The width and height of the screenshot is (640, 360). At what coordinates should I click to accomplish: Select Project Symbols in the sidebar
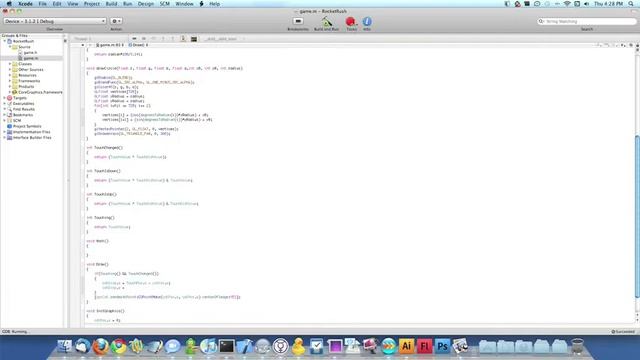click(x=27, y=126)
